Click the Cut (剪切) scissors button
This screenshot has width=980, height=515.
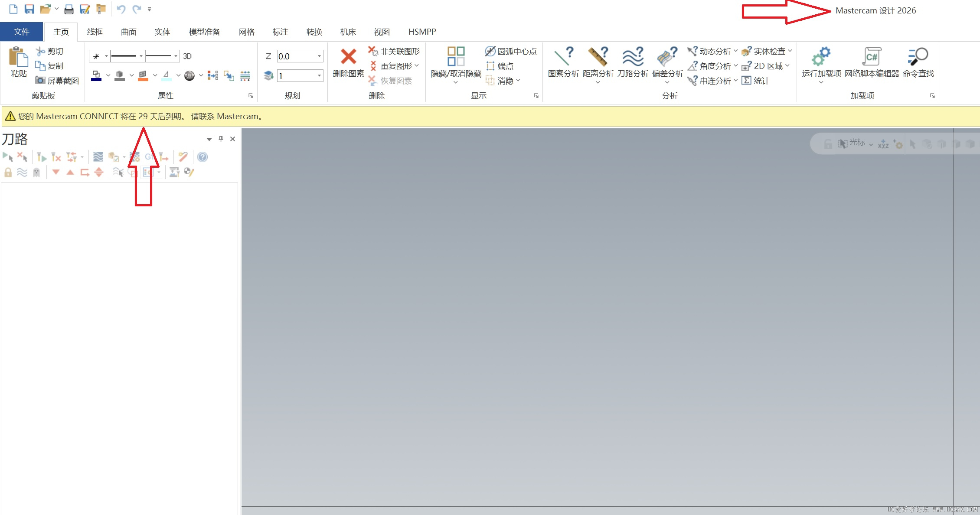click(x=50, y=52)
